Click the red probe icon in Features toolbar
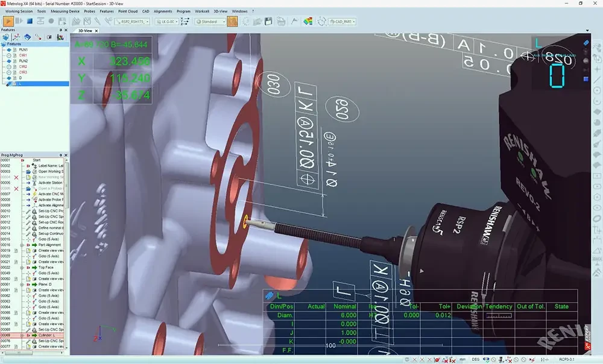 pyautogui.click(x=37, y=37)
